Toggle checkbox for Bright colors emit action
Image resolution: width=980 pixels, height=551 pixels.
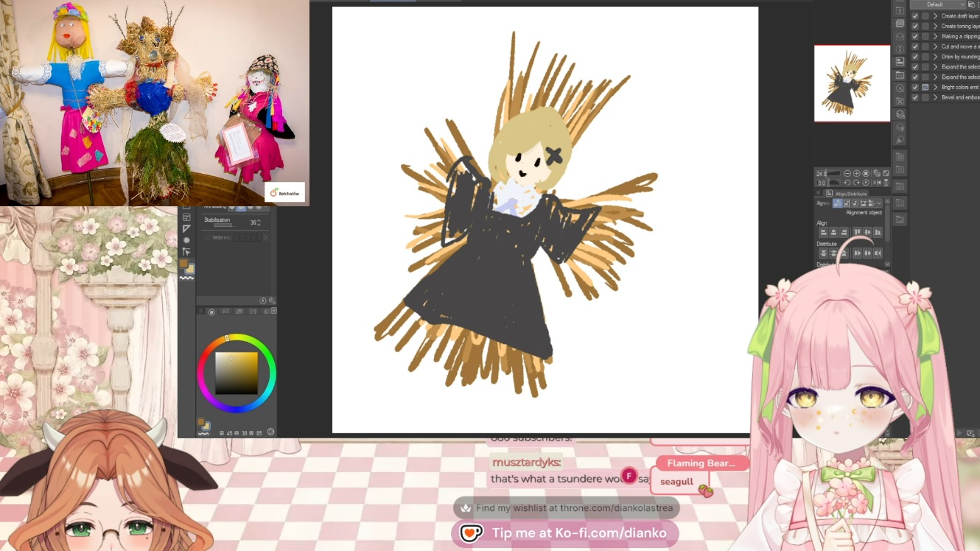point(915,87)
